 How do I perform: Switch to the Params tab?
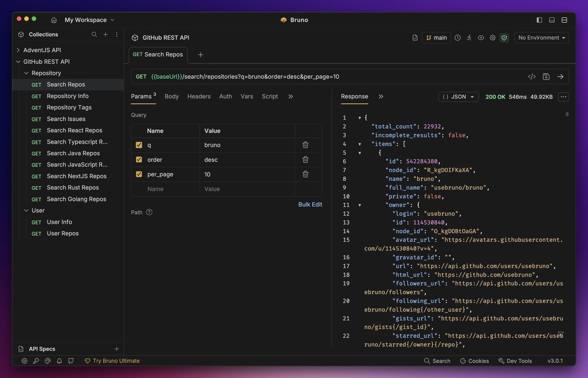144,96
